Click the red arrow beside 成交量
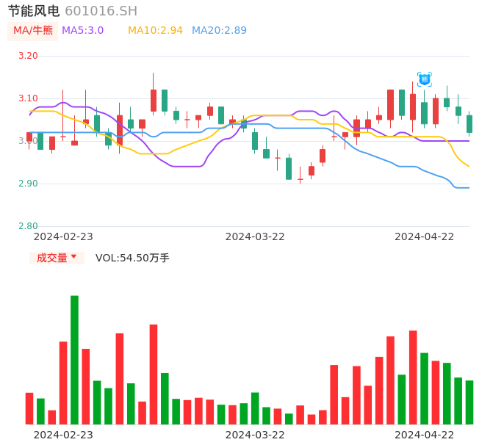504x445 pixels. click(x=73, y=257)
